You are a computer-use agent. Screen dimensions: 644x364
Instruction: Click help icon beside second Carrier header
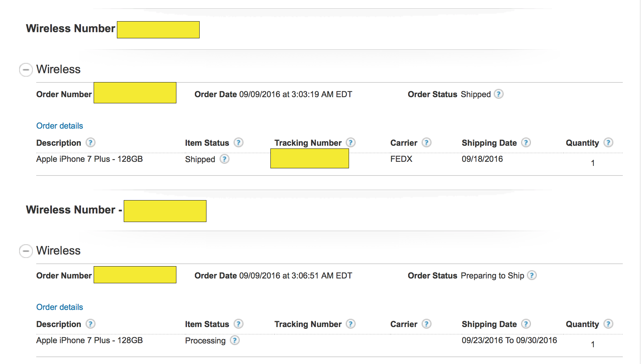pos(426,324)
